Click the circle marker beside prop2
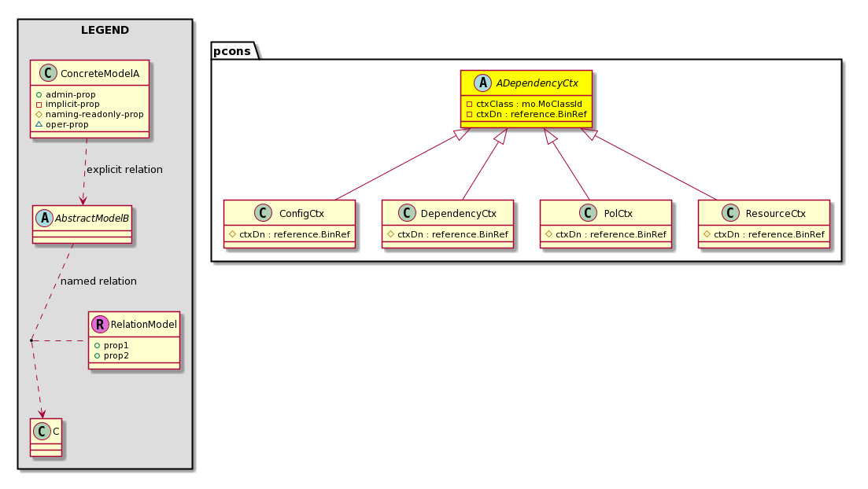Image resolution: width=868 pixels, height=489 pixels. tap(97, 355)
